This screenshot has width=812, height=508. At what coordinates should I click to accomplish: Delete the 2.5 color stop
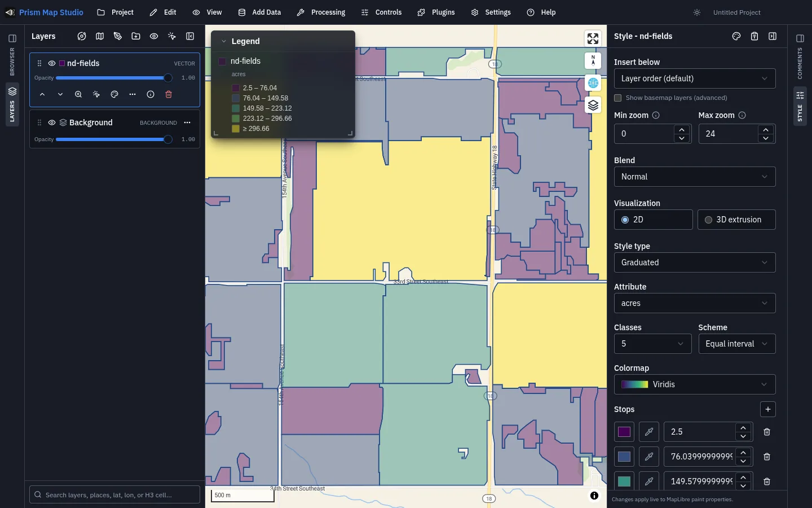coord(767,432)
